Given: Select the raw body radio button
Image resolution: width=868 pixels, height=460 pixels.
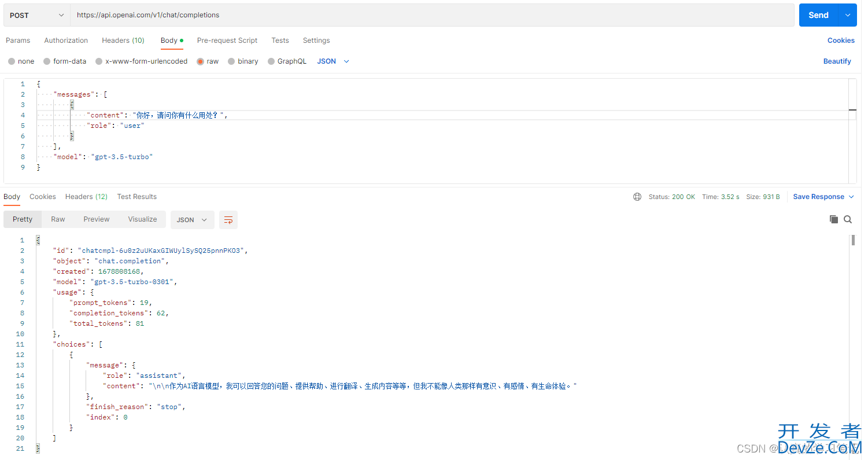Looking at the screenshot, I should coord(201,61).
